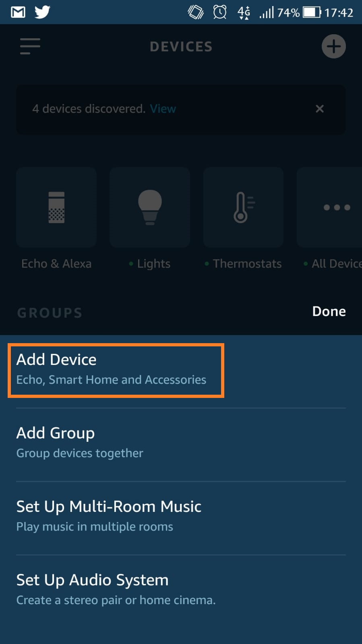Open the Thermostats thermometer icon
This screenshot has width=362, height=644.
(x=243, y=207)
